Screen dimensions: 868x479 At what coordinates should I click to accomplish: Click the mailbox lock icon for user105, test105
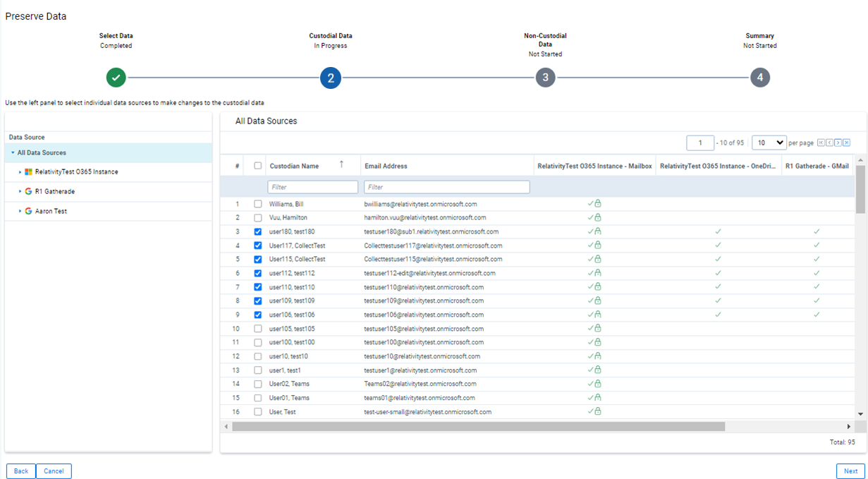click(x=598, y=328)
